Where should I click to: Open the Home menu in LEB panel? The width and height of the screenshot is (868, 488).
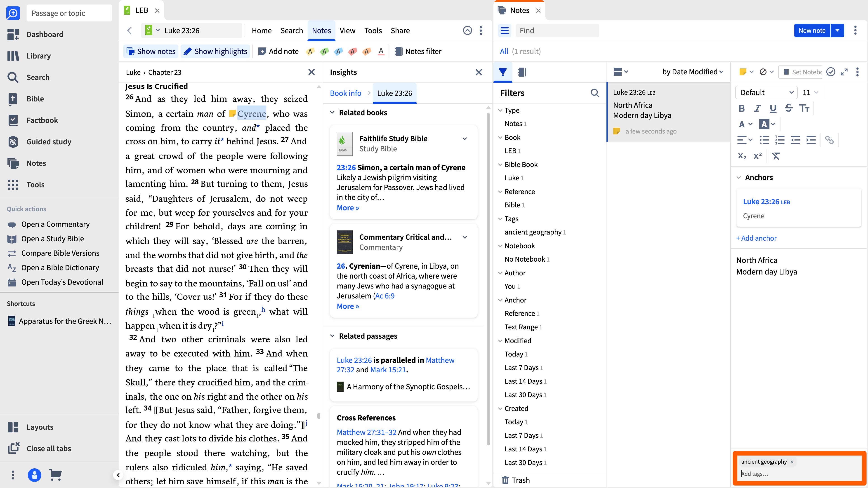tap(262, 31)
